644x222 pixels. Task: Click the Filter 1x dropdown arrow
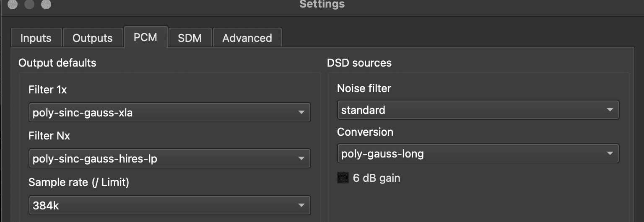pyautogui.click(x=301, y=113)
